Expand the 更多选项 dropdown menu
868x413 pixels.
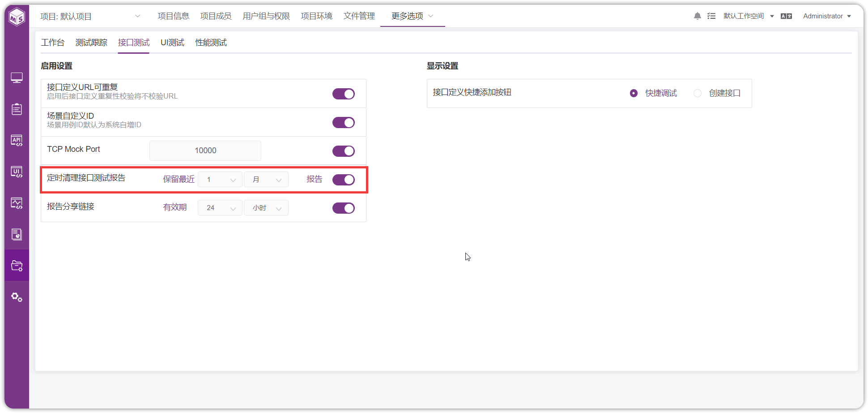pyautogui.click(x=413, y=16)
